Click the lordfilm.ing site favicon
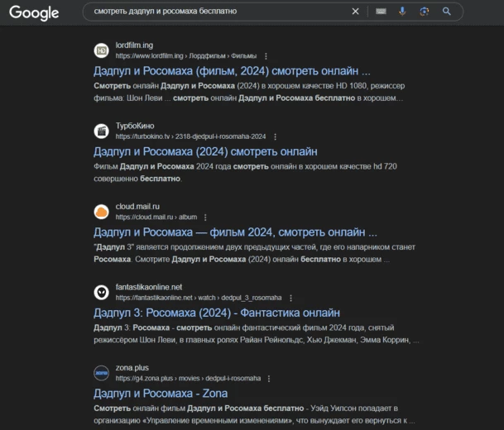Image resolution: width=504 pixels, height=430 pixels. pyautogui.click(x=101, y=50)
